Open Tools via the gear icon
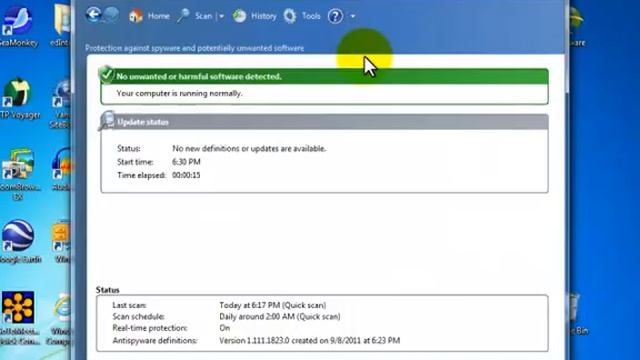640x360 pixels. [290, 16]
